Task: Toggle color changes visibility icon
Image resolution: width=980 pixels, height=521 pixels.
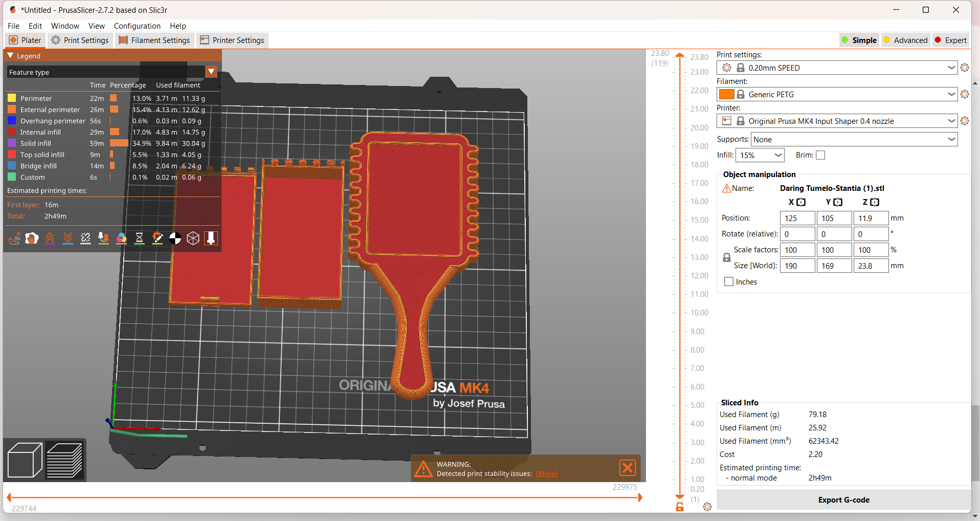Action: click(121, 238)
